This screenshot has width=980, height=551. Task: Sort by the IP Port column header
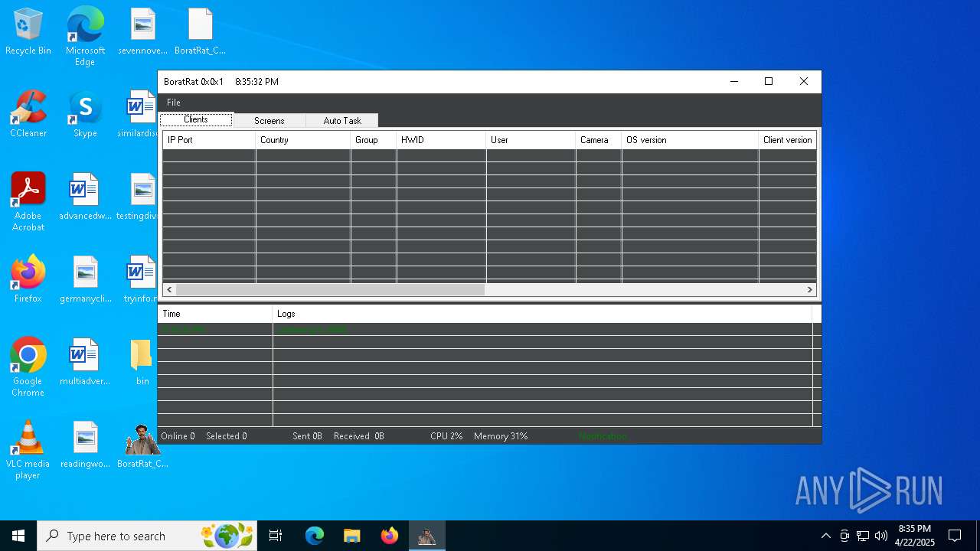[209, 140]
